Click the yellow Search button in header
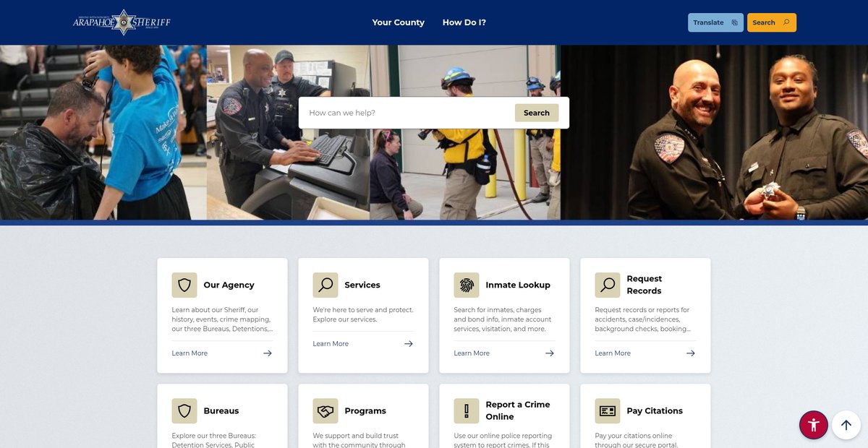868x448 pixels. [x=771, y=22]
